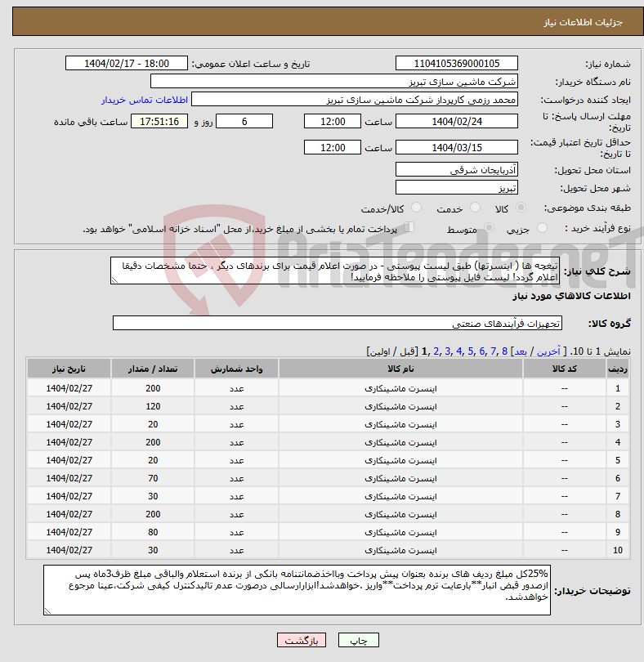Click item name in row 4
Screen dimensions: 644x662
[x=400, y=442]
